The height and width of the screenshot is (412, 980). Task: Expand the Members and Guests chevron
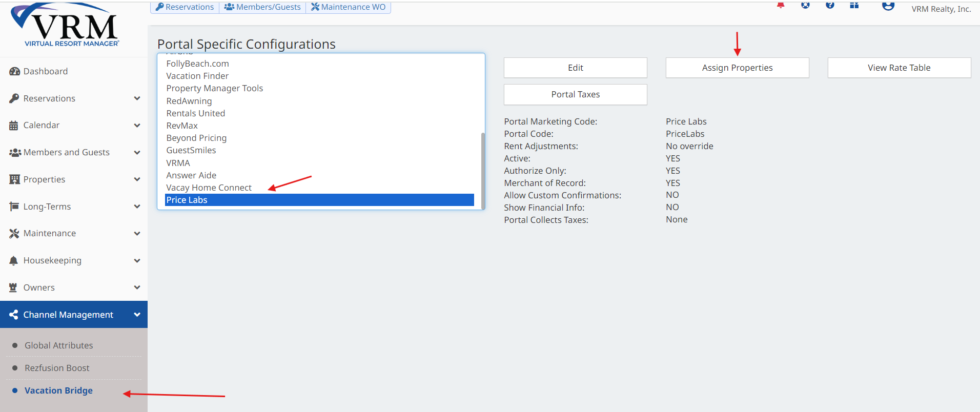137,153
